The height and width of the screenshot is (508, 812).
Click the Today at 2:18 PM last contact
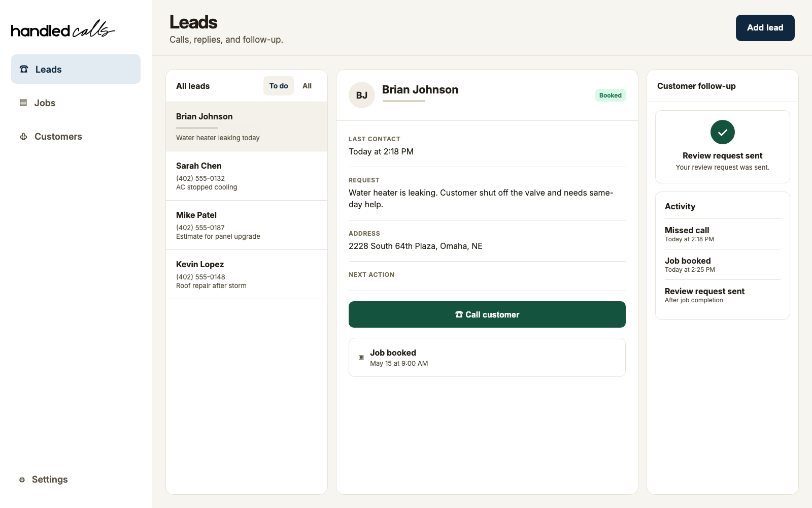(x=381, y=151)
